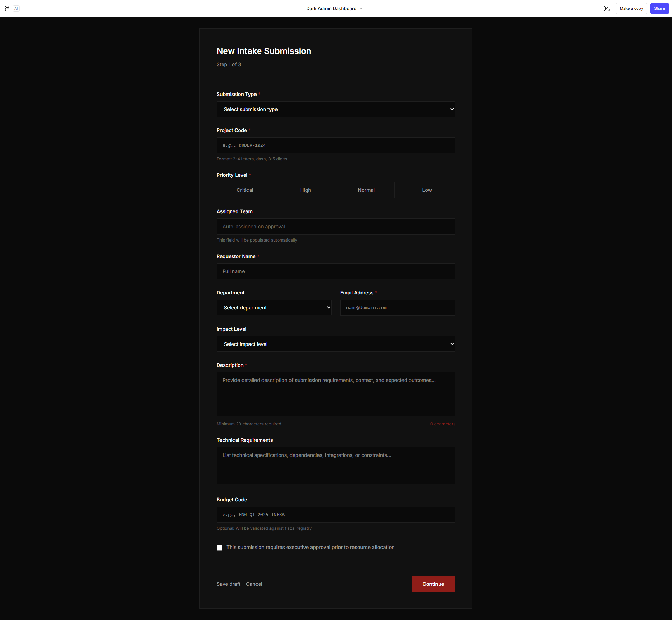Viewport: 672px width, 620px height.
Task: Select Critical priority level
Action: 245,190
